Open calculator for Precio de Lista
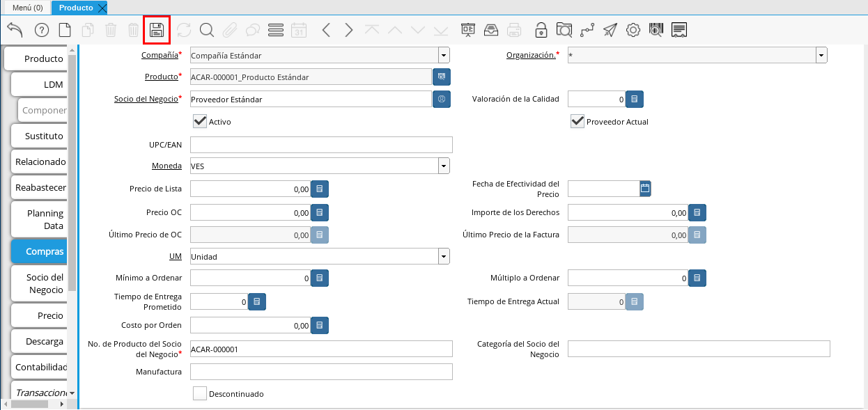This screenshot has height=410, width=868. coord(319,189)
